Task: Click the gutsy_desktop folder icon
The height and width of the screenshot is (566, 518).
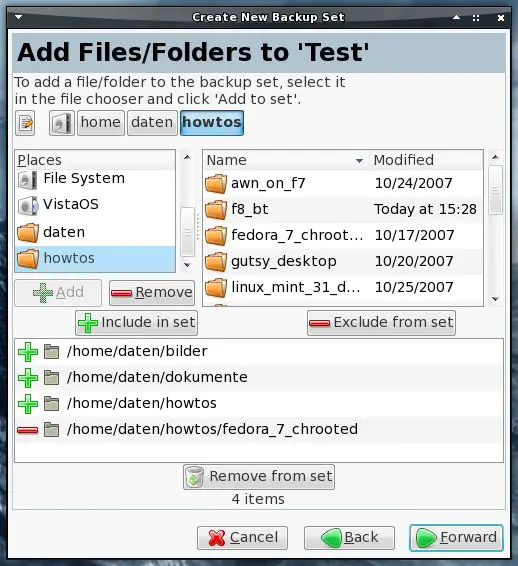Action: coord(216,262)
